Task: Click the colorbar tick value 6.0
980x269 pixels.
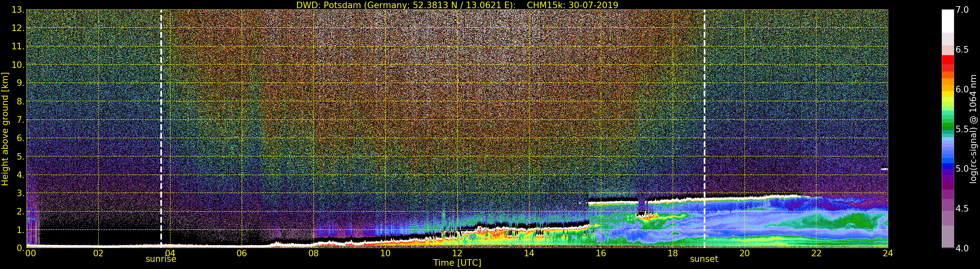Action: click(962, 89)
